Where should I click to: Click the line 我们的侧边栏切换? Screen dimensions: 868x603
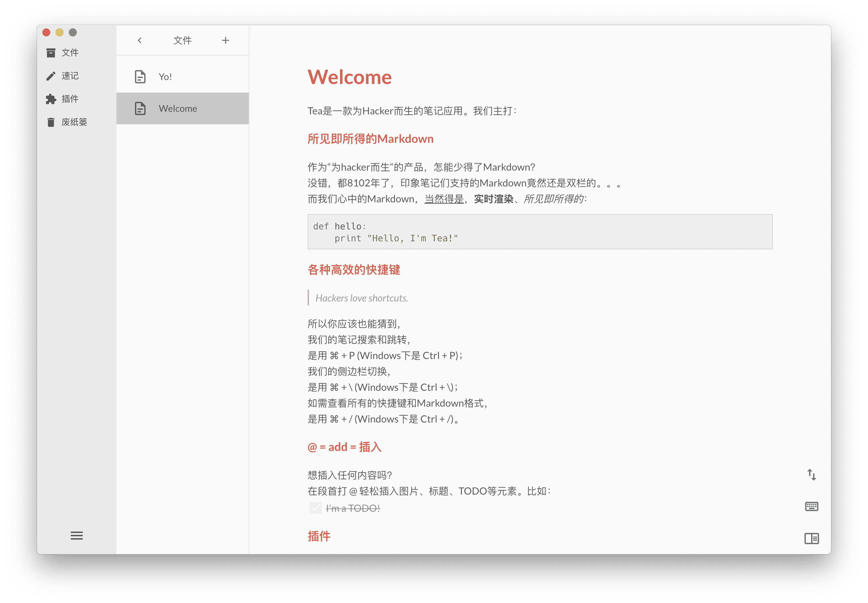click(x=349, y=371)
